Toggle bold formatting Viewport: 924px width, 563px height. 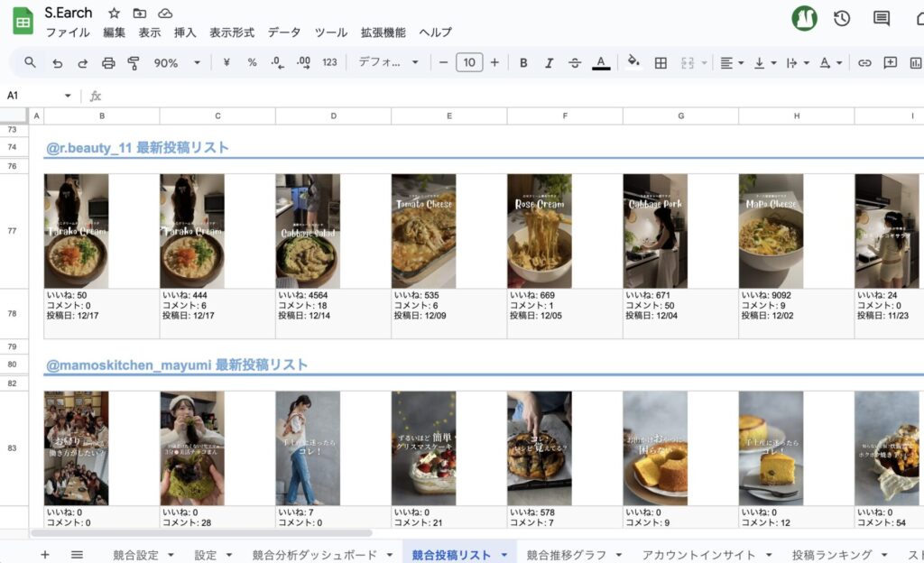click(x=523, y=63)
